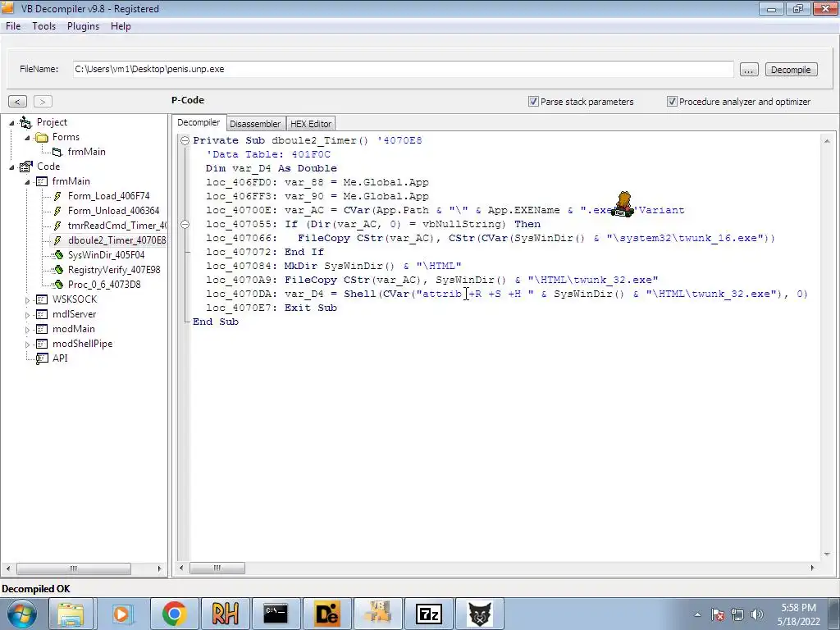This screenshot has width=840, height=630.
Task: Collapse the Code tree node
Action: (x=11, y=167)
